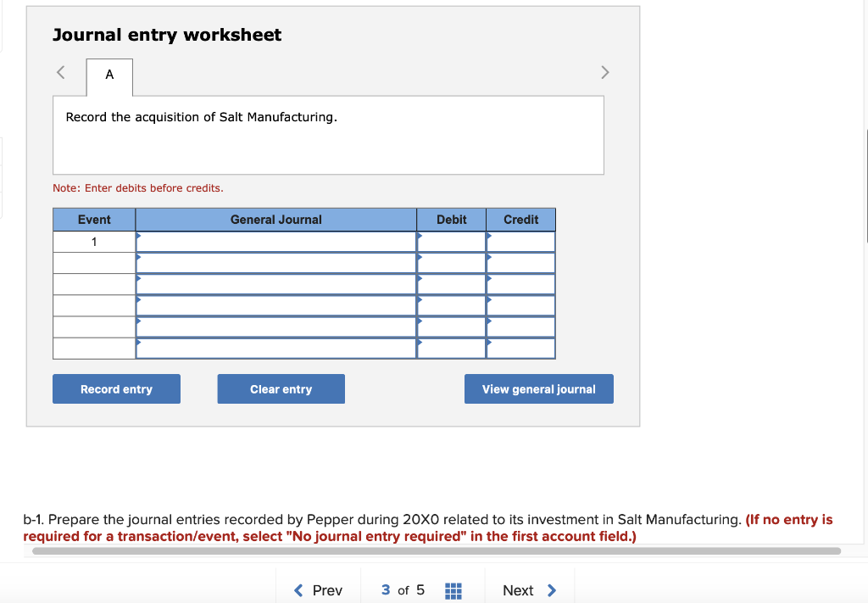
Task: Open View general journal
Action: [x=538, y=388]
